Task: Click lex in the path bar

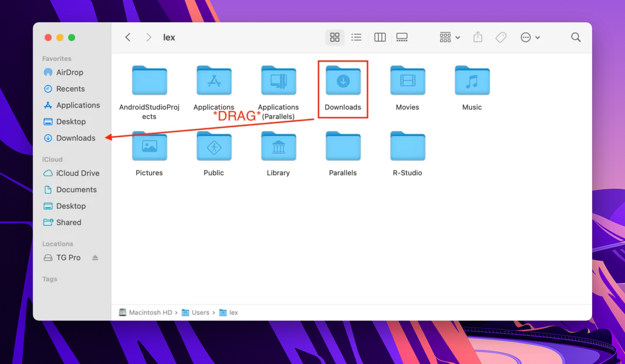Action: (229, 312)
